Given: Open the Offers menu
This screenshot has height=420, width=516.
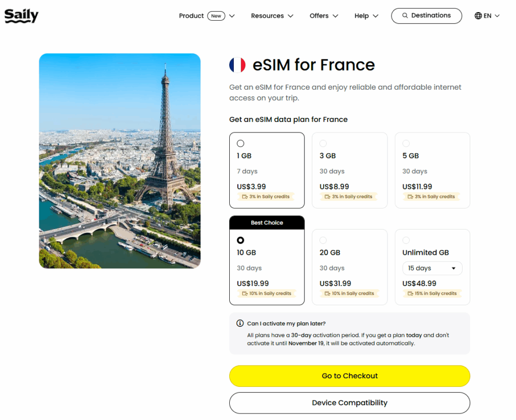Looking at the screenshot, I should [x=324, y=16].
